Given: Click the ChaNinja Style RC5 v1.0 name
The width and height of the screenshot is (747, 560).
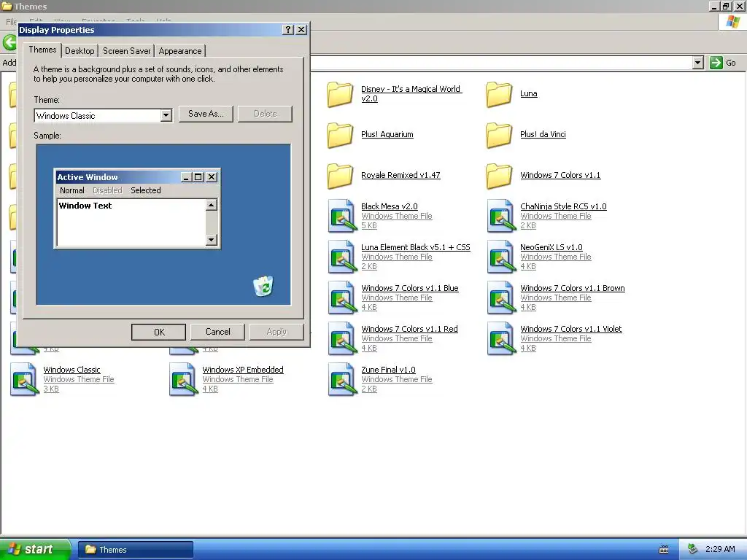Looking at the screenshot, I should (x=563, y=206).
